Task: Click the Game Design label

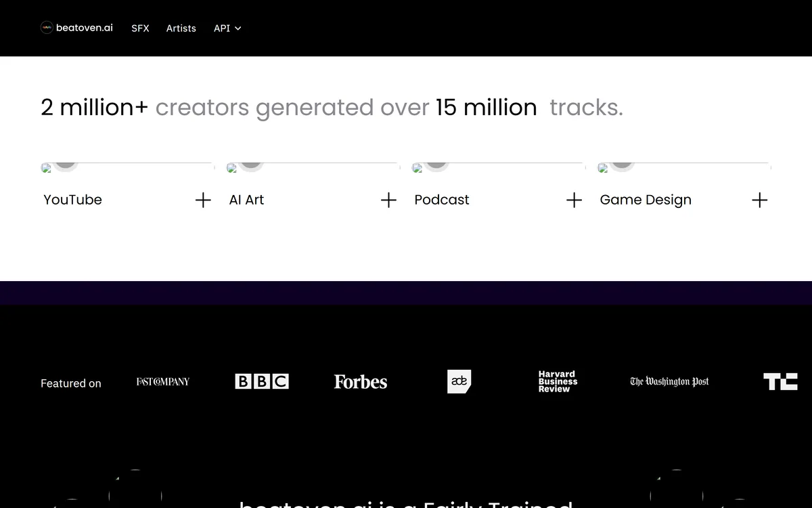Action: pos(646,200)
